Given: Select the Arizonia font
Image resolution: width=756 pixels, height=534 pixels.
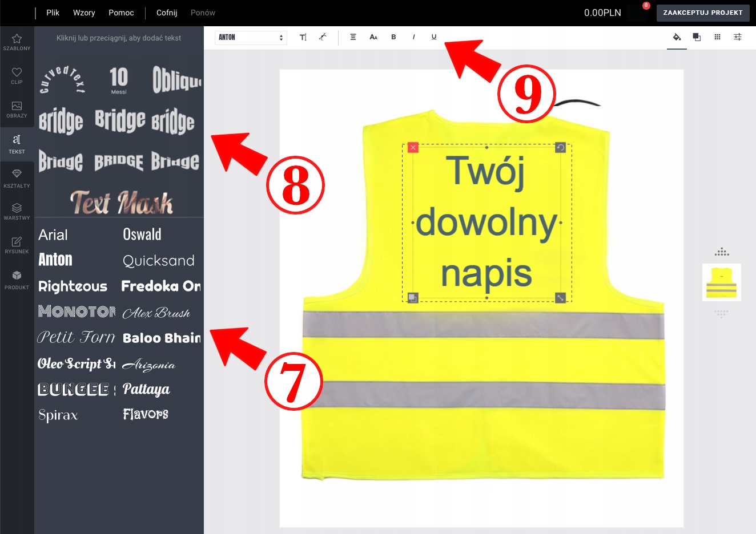Looking at the screenshot, I should coord(149,365).
